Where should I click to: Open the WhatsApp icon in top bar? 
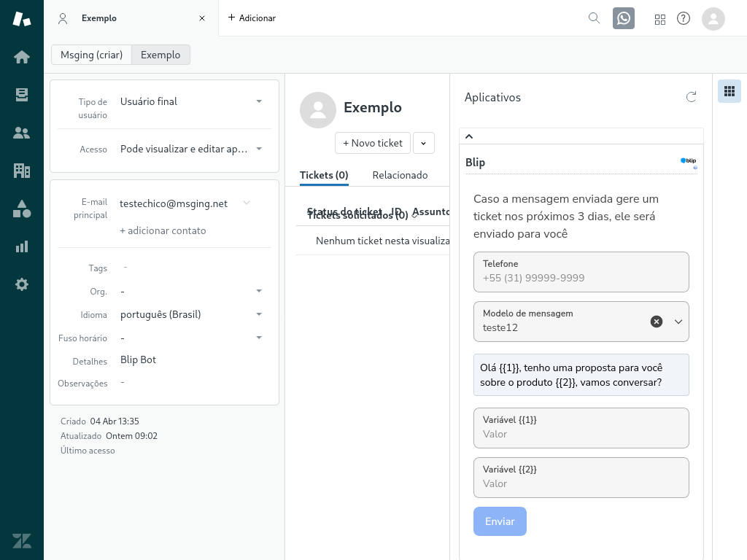click(624, 18)
